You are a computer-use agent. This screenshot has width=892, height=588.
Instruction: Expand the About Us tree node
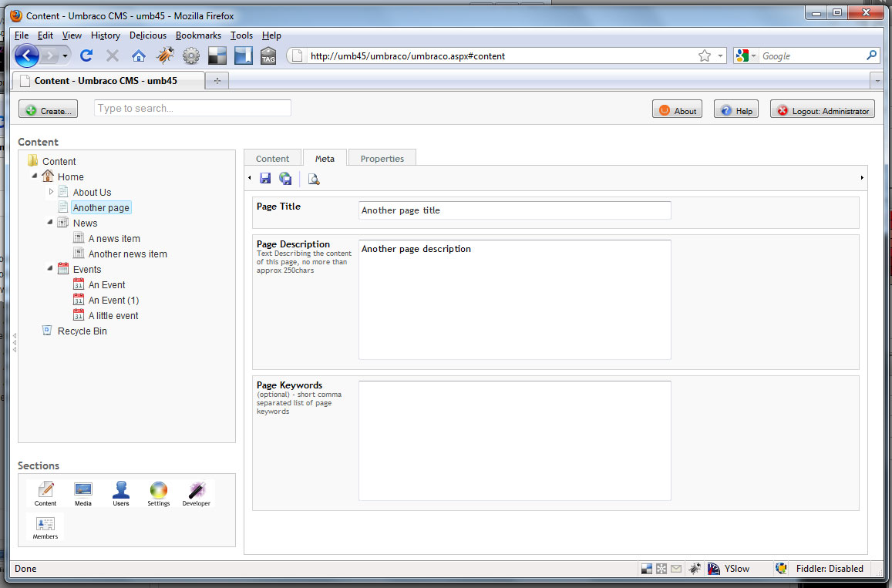point(51,192)
